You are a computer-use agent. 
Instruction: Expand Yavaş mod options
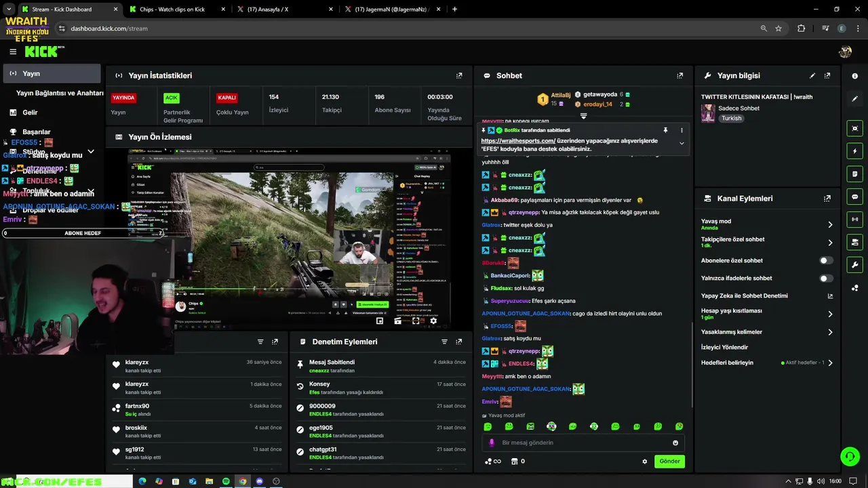pos(830,224)
